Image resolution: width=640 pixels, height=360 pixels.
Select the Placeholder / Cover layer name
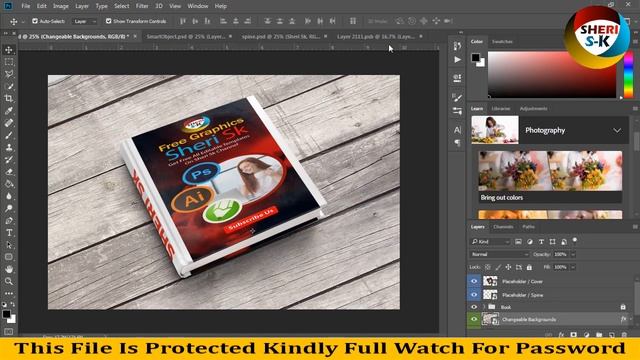tap(522, 281)
